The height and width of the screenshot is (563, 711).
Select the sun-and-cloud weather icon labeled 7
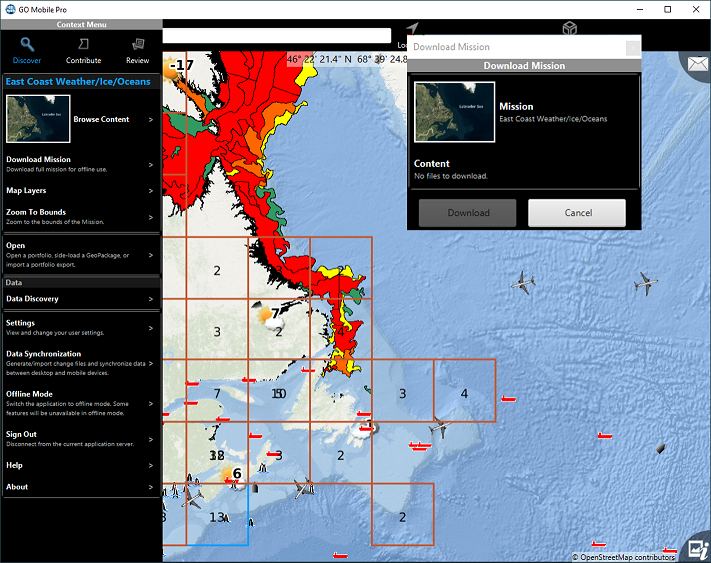click(x=270, y=318)
